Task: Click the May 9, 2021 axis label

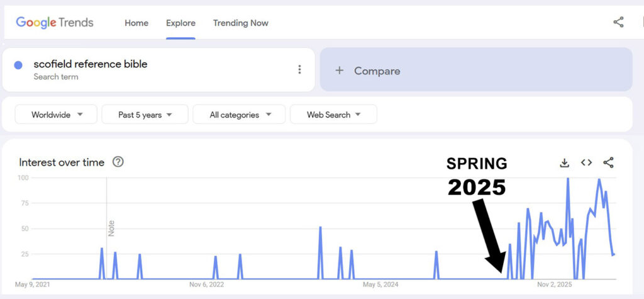Action: tap(33, 285)
